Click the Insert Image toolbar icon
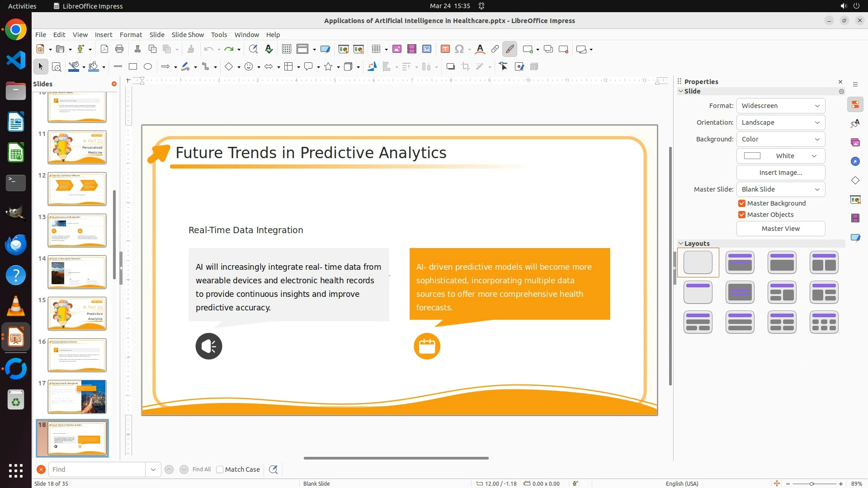Viewport: 868px width, 488px height. (397, 49)
